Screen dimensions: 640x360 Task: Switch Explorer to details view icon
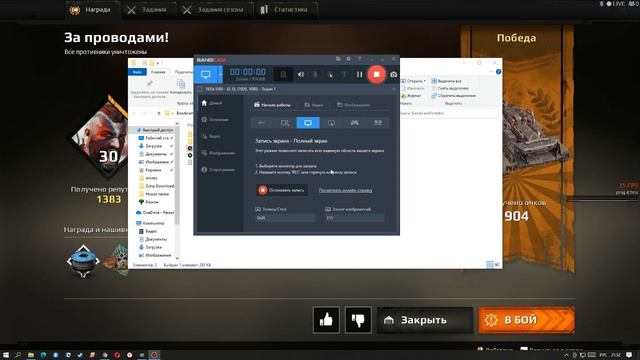click(490, 264)
